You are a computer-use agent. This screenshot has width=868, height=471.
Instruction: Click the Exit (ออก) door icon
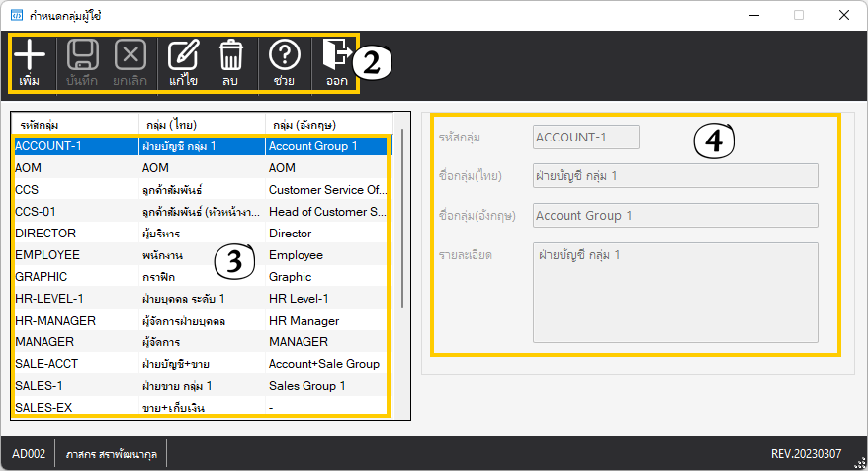point(336,55)
